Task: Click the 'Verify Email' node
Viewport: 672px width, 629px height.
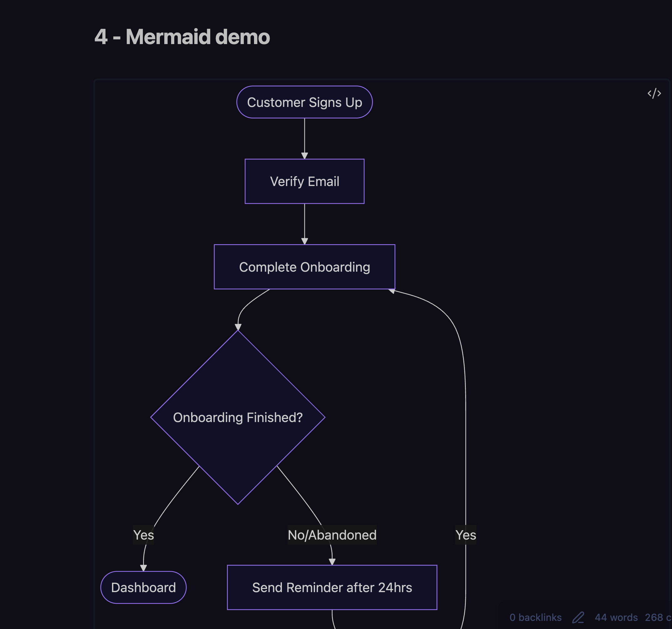Action: point(305,181)
